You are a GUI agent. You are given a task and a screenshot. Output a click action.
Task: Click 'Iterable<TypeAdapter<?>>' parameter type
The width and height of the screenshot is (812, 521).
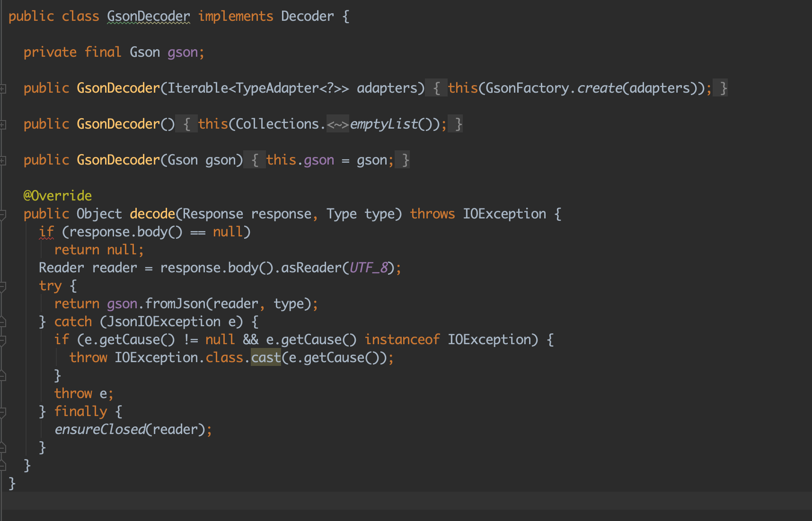(258, 88)
